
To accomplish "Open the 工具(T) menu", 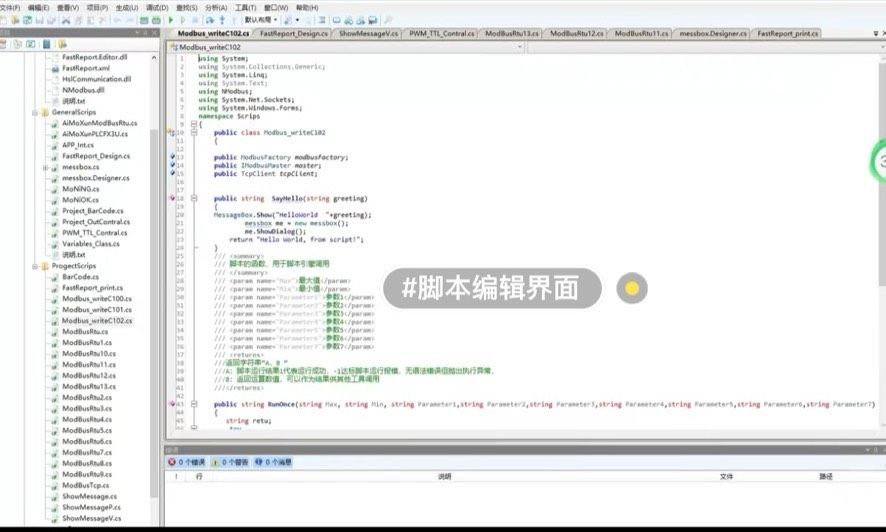I will (246, 8).
